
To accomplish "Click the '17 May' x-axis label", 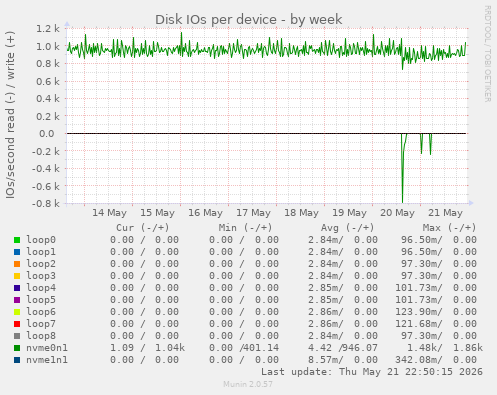I will click(x=253, y=213).
